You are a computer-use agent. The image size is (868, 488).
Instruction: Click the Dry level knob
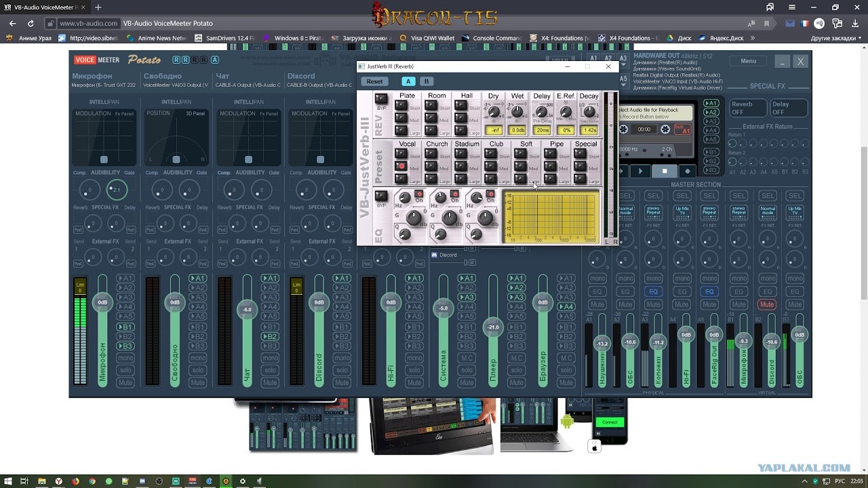[x=494, y=112]
